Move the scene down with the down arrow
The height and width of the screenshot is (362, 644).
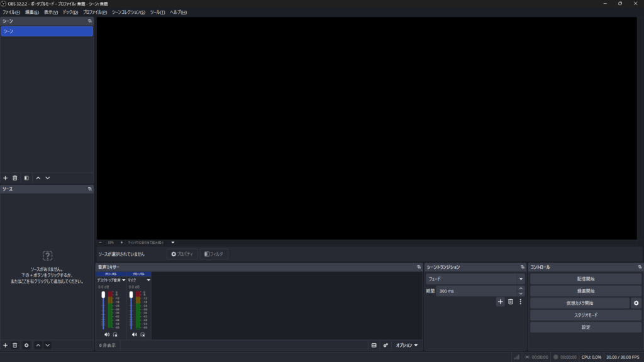click(x=48, y=178)
